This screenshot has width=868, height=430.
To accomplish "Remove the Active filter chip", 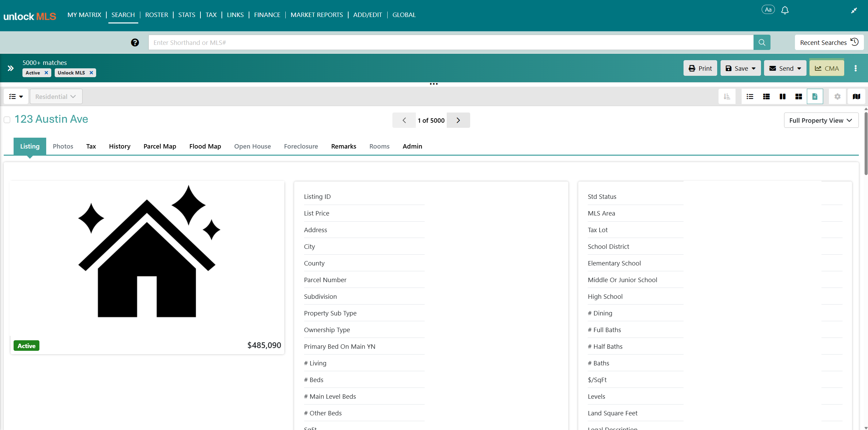I will tap(46, 73).
